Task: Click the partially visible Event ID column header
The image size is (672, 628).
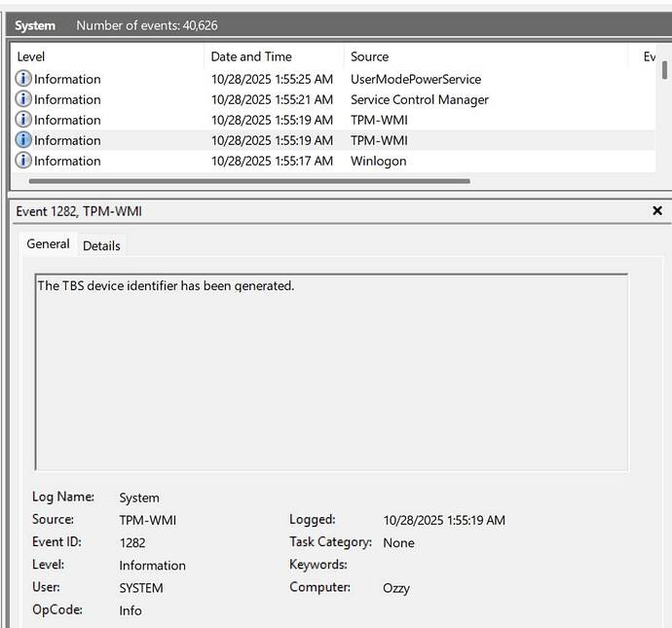Action: (x=649, y=56)
